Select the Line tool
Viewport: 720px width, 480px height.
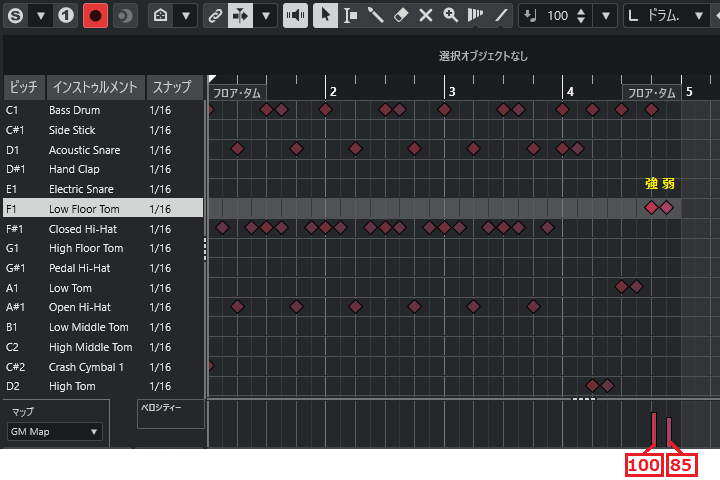click(x=501, y=16)
